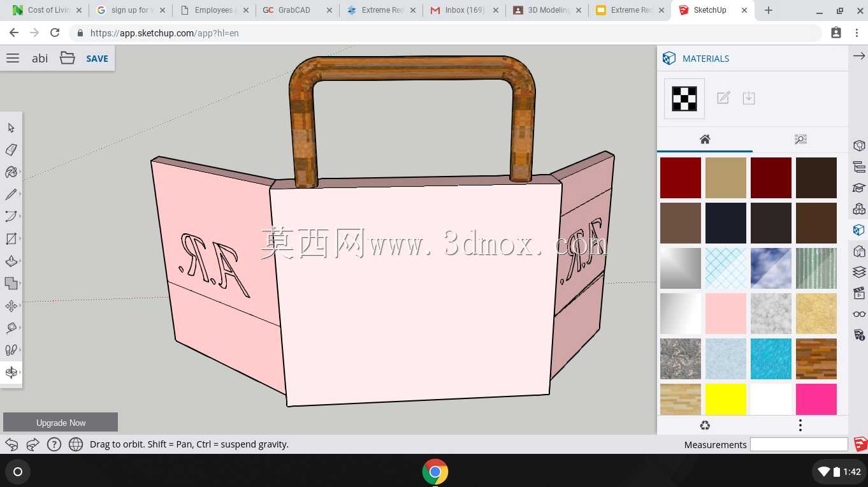
Task: Select the Line pencil tool
Action: (11, 194)
